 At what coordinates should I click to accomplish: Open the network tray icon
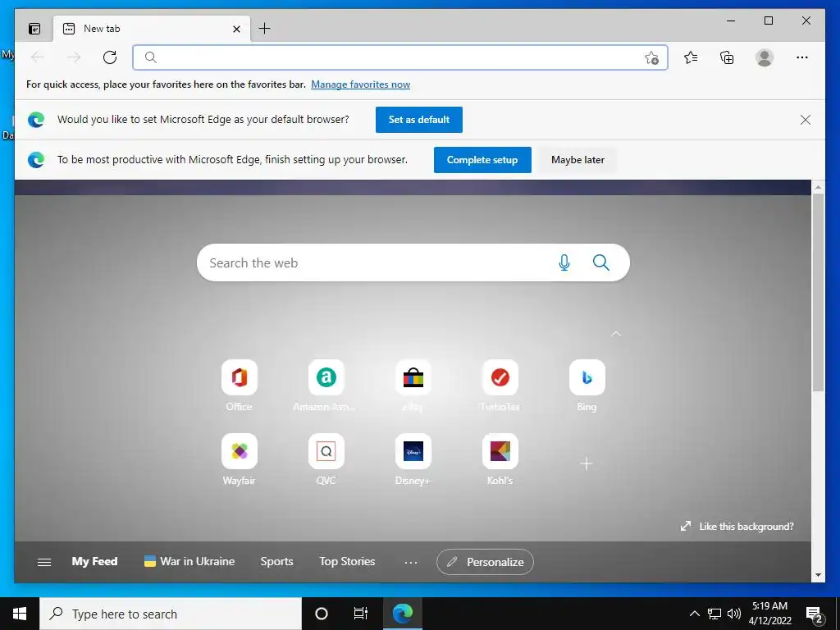pyautogui.click(x=714, y=614)
